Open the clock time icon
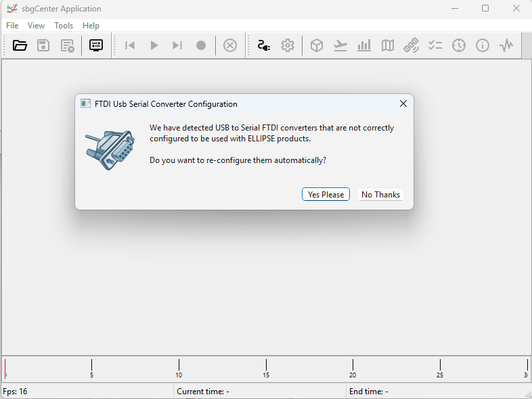532x399 pixels. click(459, 45)
